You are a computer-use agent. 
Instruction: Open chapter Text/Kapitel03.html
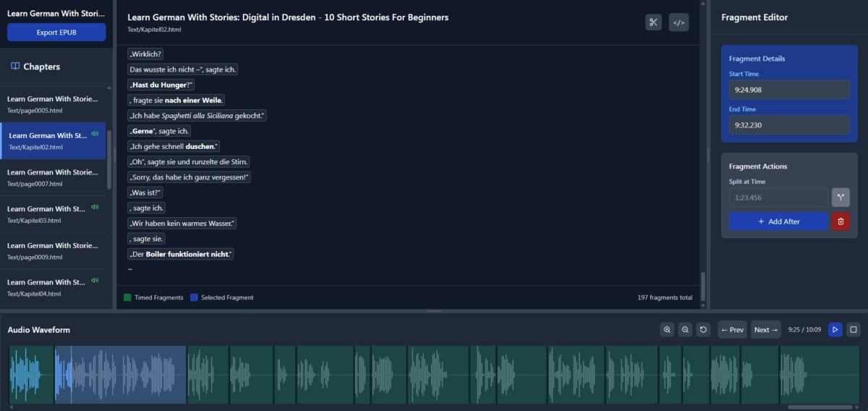click(x=53, y=214)
